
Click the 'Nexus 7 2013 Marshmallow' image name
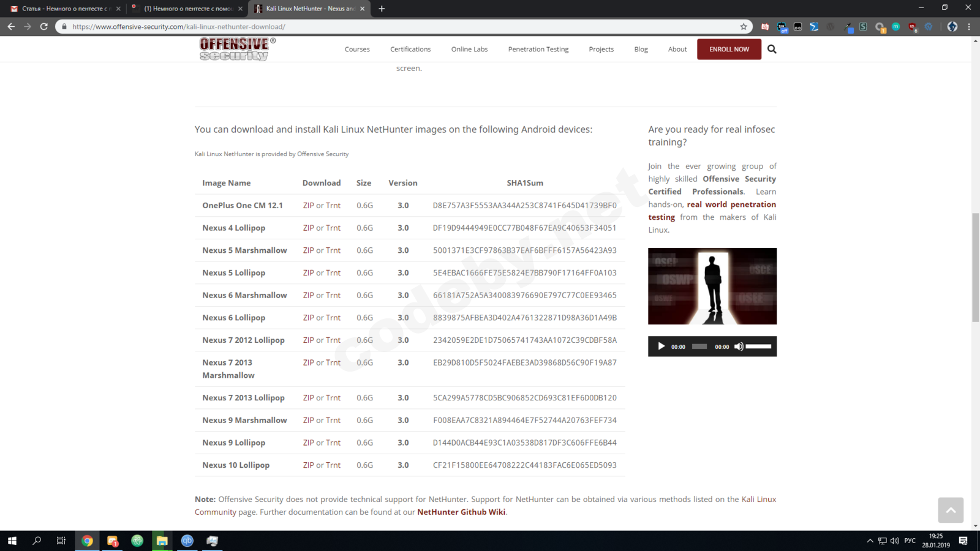pos(228,369)
